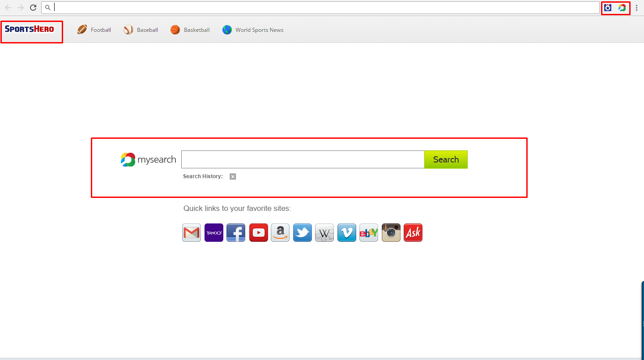Open the Wikipedia quick link icon
The image size is (644, 360).
[324, 233]
